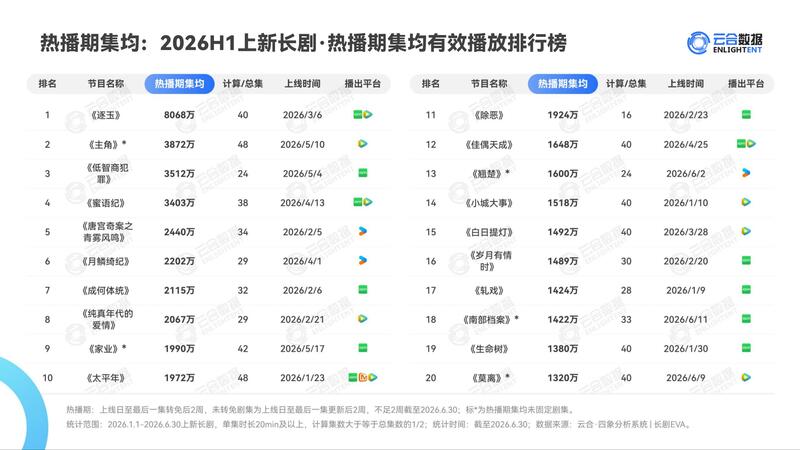This screenshot has height=450, width=800.
Task: Click the platform icon for 《白日提灯》
Action: tap(746, 231)
